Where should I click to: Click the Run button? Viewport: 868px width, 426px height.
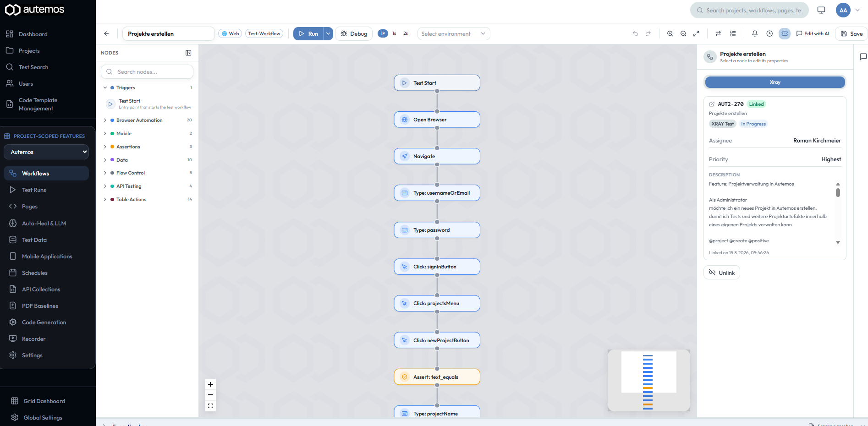(308, 33)
